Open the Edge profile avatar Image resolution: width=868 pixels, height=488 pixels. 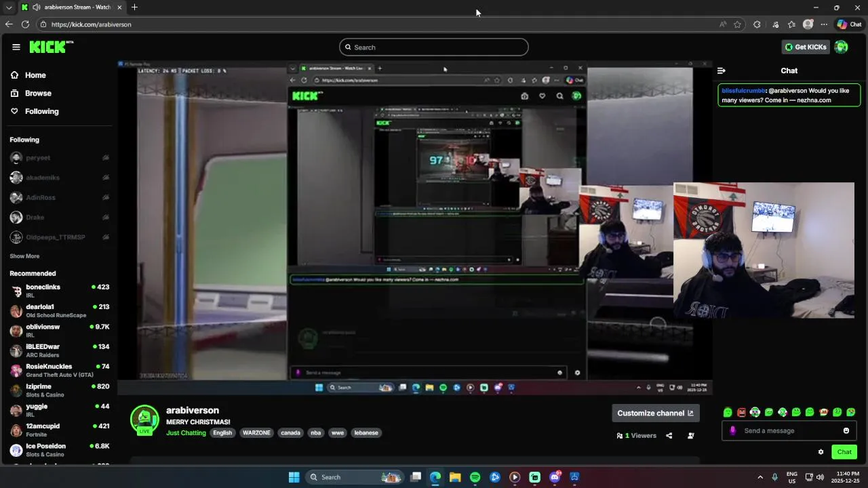tap(808, 24)
